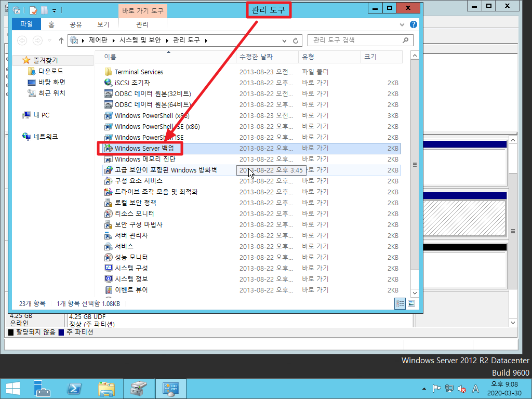532x399 pixels.
Task: Select Windows 메모리 진단 icon
Action: pyautogui.click(x=108, y=159)
